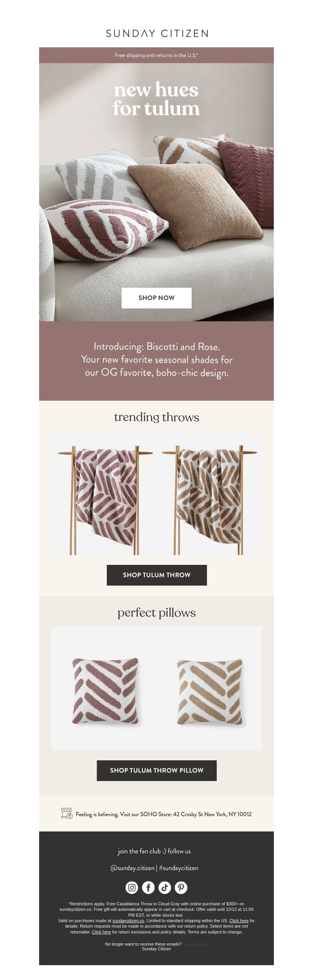Select the Rose Tulum pillow image
This screenshot has width=313, height=980.
pos(104,688)
